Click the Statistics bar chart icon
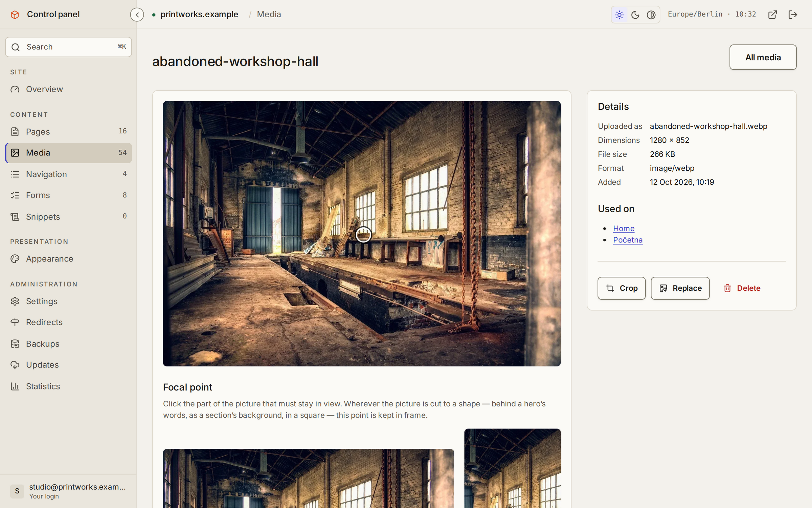This screenshot has width=812, height=508. pyautogui.click(x=15, y=386)
